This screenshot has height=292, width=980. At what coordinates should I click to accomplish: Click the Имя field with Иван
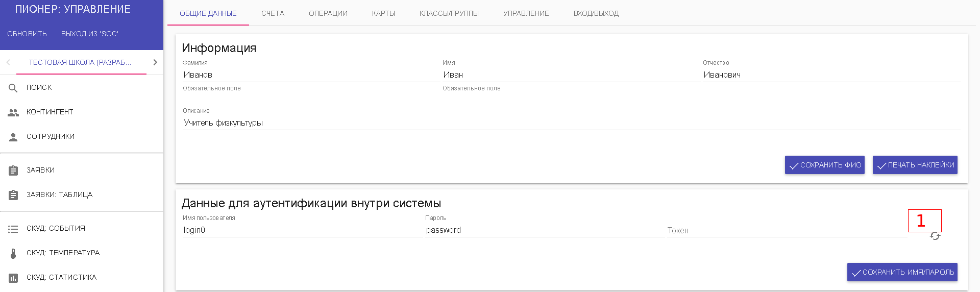tap(571, 75)
